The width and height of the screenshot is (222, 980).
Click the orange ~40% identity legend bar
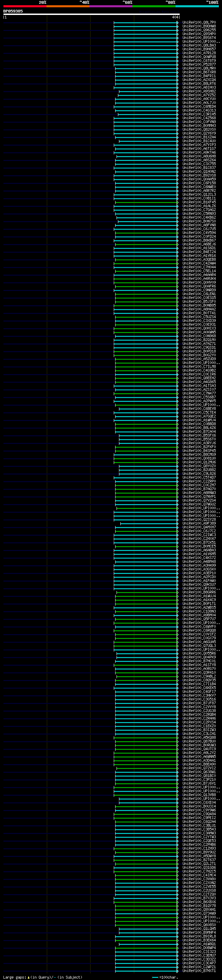68,6
